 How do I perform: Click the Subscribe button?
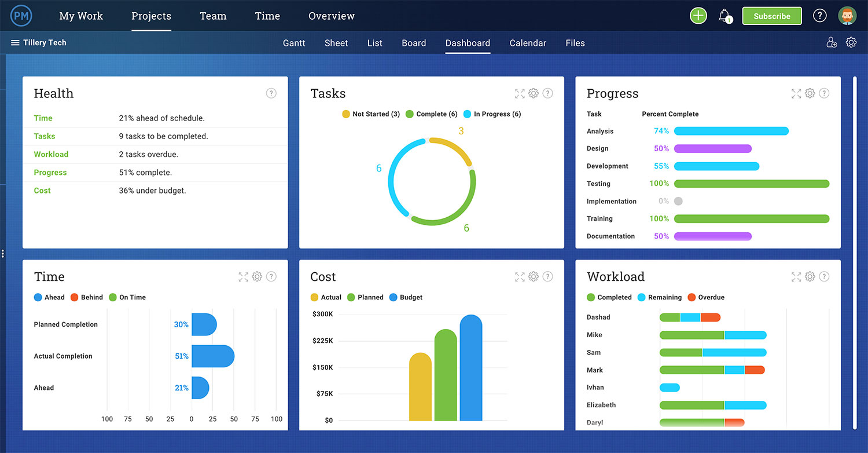(772, 16)
